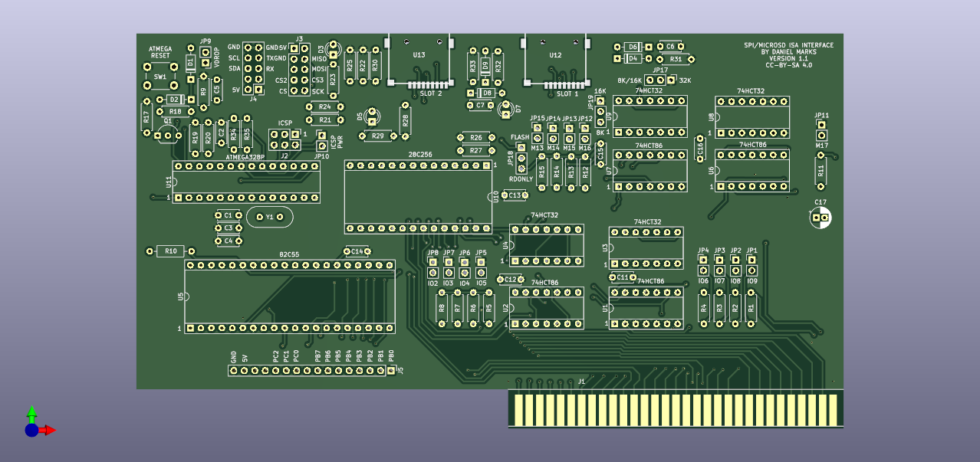Viewport: 980px width, 462px height.
Task: Click the 74HCT32 chip labeled U3
Action: pos(646,247)
